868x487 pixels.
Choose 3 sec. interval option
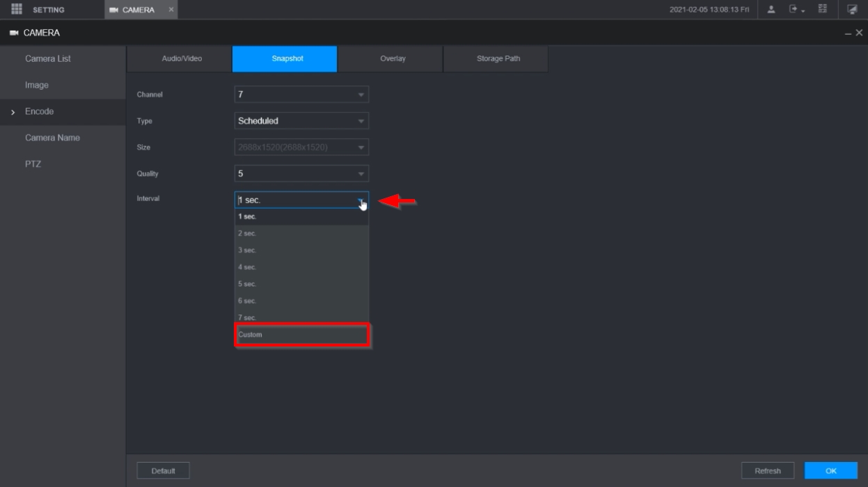click(x=301, y=250)
